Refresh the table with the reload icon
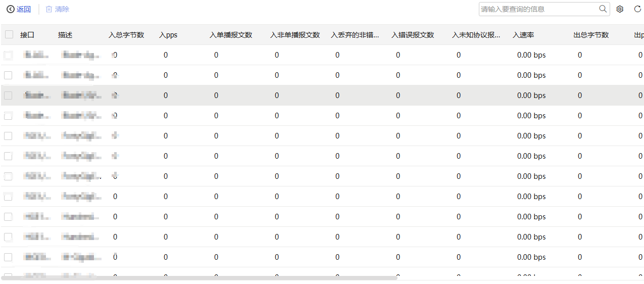644x284 pixels. point(637,9)
